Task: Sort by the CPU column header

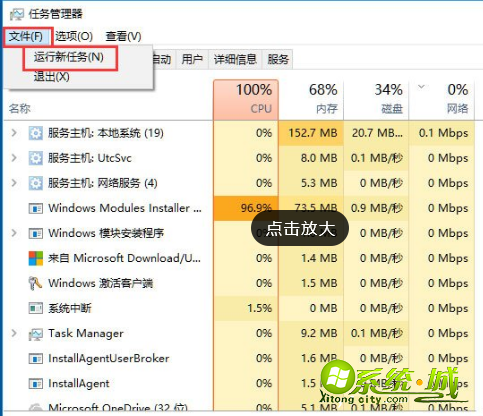Action: (246, 99)
